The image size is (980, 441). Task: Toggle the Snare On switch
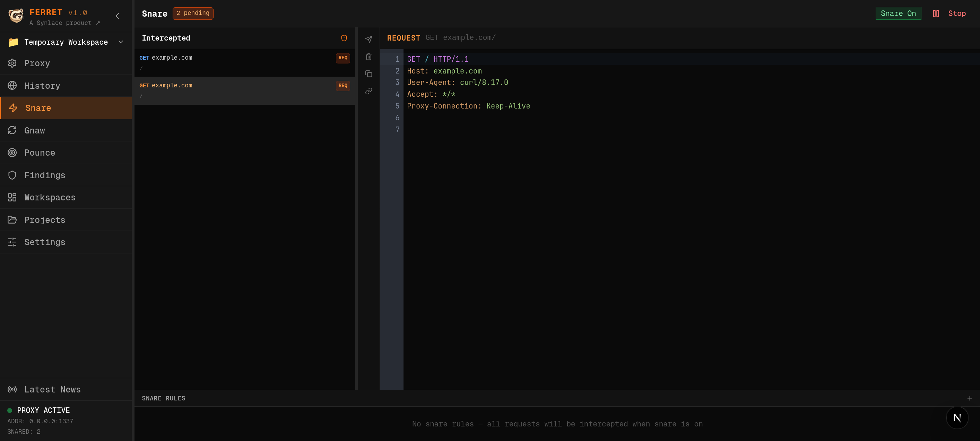[x=898, y=13]
